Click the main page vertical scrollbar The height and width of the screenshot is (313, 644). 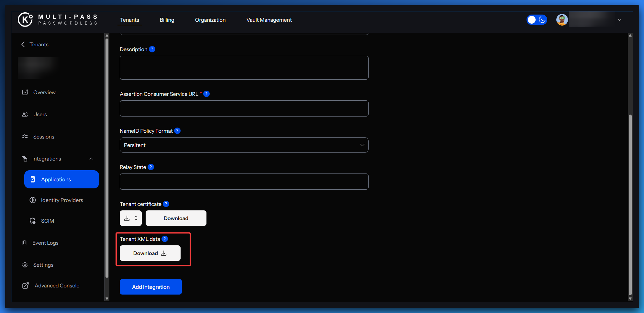pos(630,204)
